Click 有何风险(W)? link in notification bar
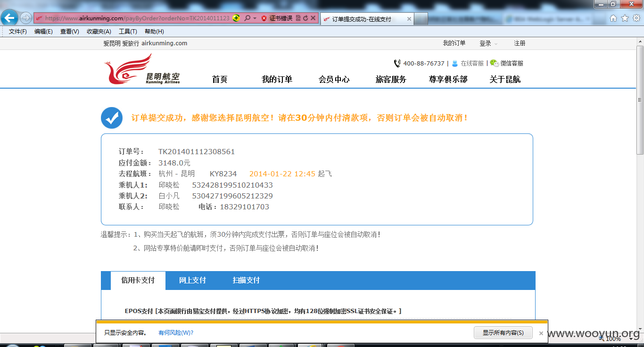Viewport: 644px width, 347px height. [x=176, y=333]
